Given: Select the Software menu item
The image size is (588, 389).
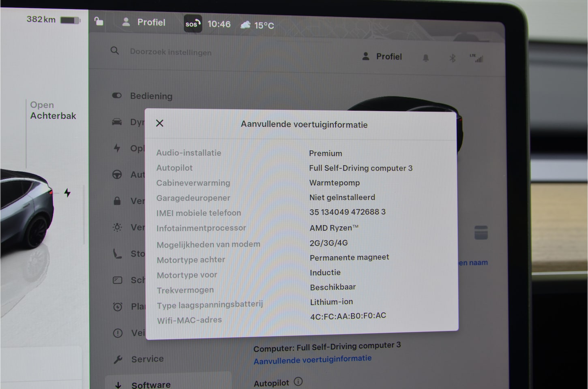Looking at the screenshot, I should pyautogui.click(x=150, y=384).
